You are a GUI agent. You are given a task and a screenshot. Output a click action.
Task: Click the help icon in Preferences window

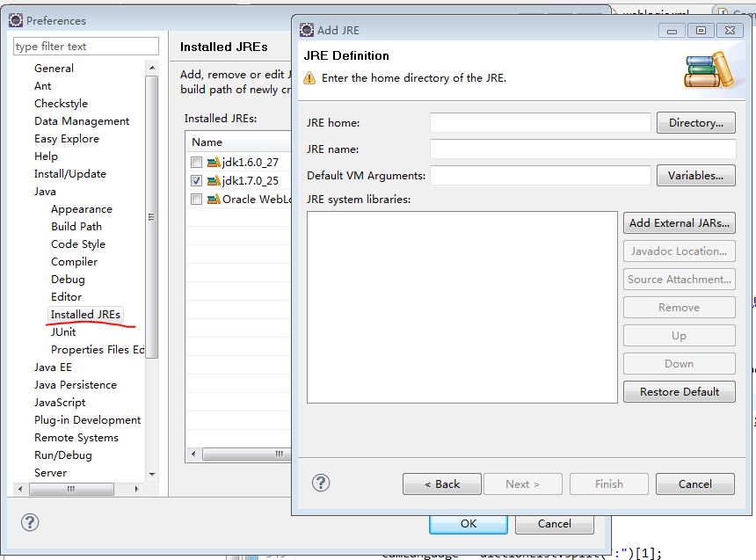point(30,522)
